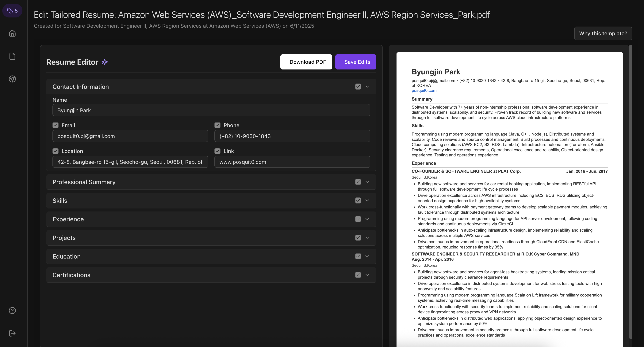Toggle the Education section checkbox

[358, 256]
